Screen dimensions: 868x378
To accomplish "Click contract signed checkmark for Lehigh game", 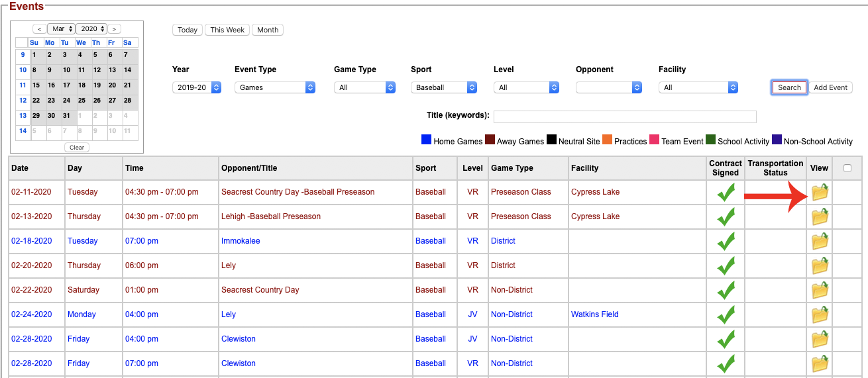I will coord(726,216).
